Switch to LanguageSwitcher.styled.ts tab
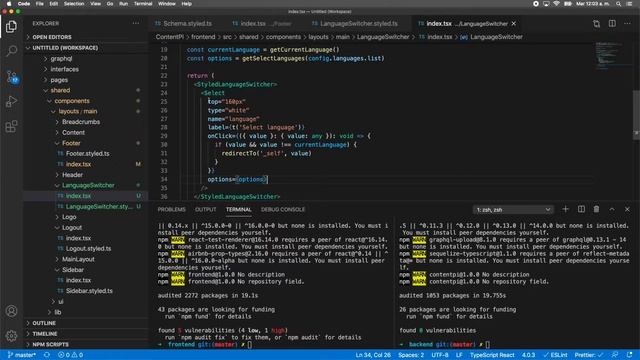The height and width of the screenshot is (360, 640). coord(354,24)
